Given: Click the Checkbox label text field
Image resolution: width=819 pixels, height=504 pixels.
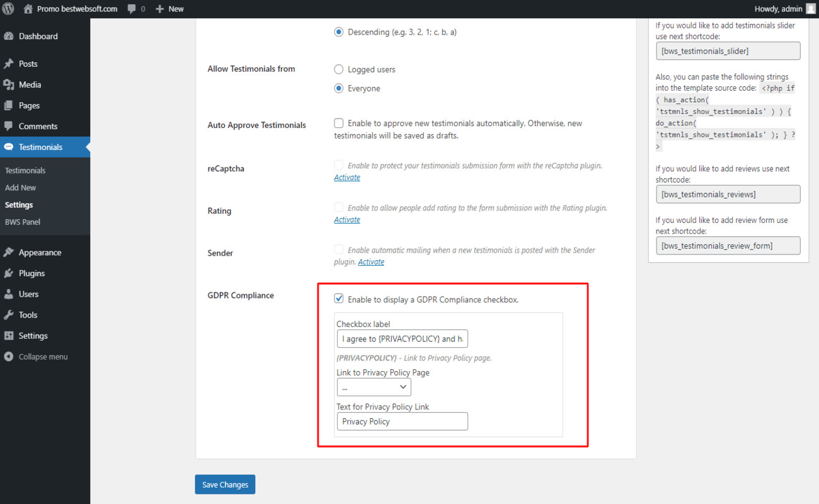Looking at the screenshot, I should pyautogui.click(x=403, y=339).
